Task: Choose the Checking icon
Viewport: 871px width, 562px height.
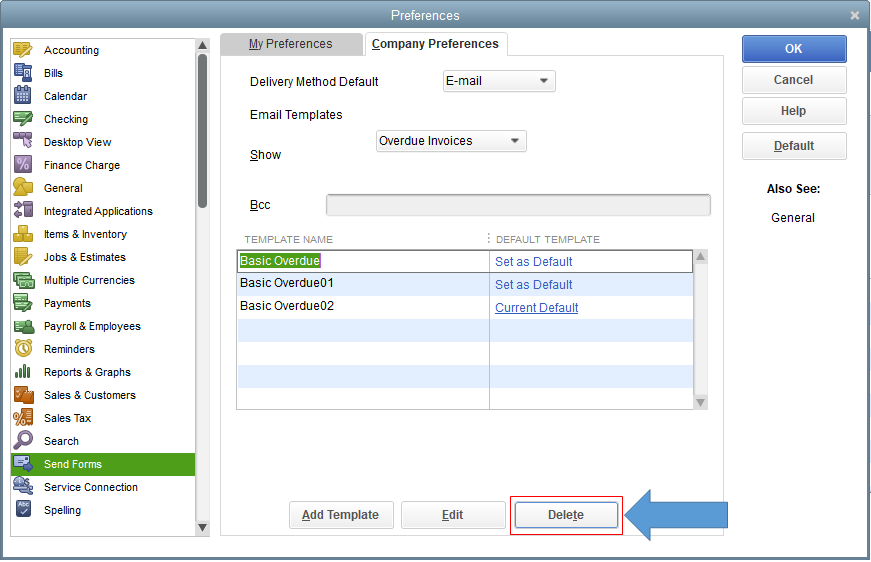Action: 23,119
